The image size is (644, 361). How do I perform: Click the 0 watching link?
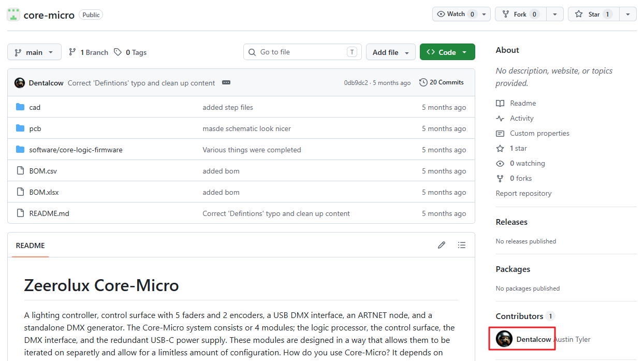(520, 163)
